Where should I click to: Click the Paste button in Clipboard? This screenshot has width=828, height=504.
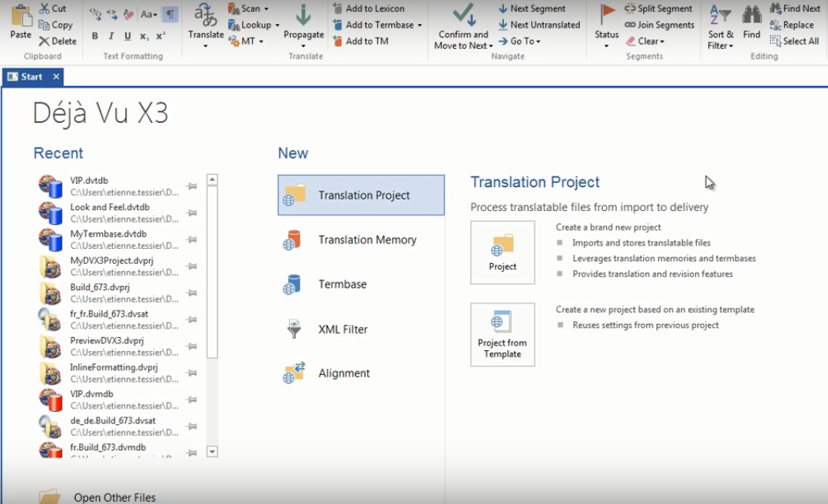click(x=21, y=21)
